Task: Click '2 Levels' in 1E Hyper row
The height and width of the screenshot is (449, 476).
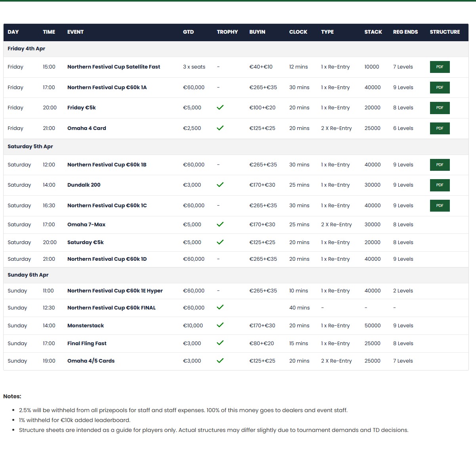Action: point(403,291)
